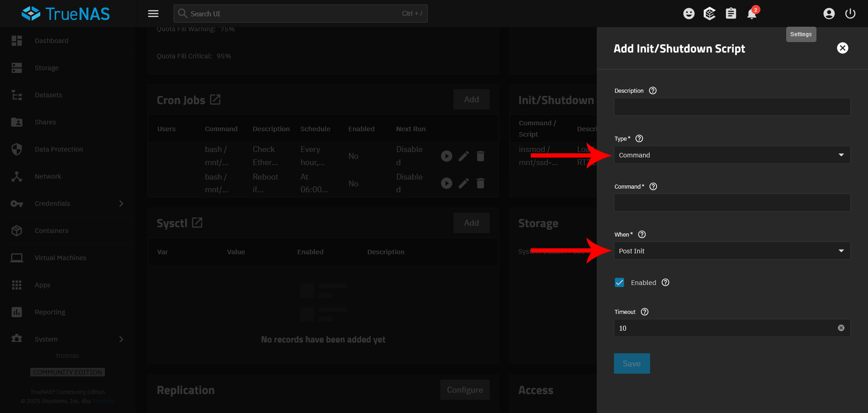Toggle the hamburger sidebar menu
The height and width of the screenshot is (413, 868).
click(153, 14)
